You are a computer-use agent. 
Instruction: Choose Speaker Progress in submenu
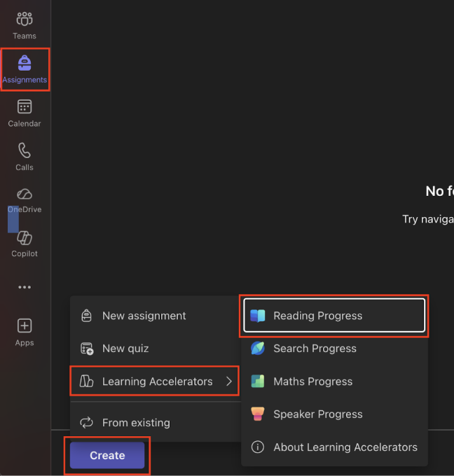click(x=334, y=414)
